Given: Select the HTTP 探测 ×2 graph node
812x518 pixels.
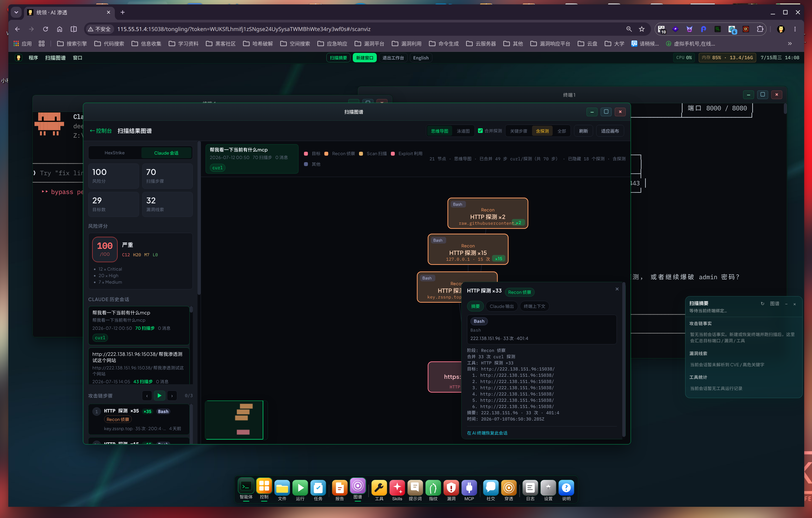Looking at the screenshot, I should pyautogui.click(x=488, y=213).
